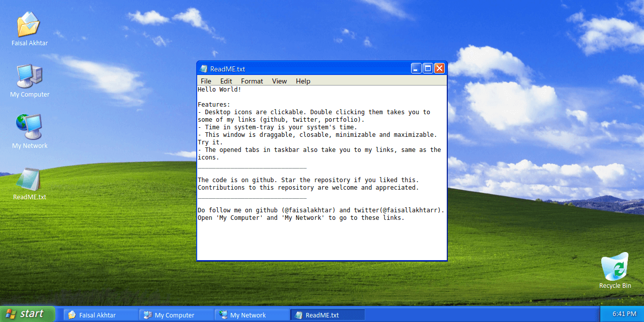The image size is (644, 322).
Task: Close the ReadME.txt window
Action: 439,68
